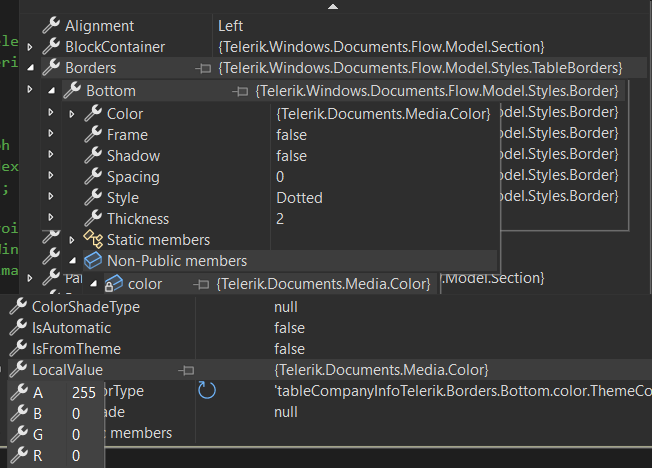Click the Static members class icon
The image size is (652, 468).
92,240
